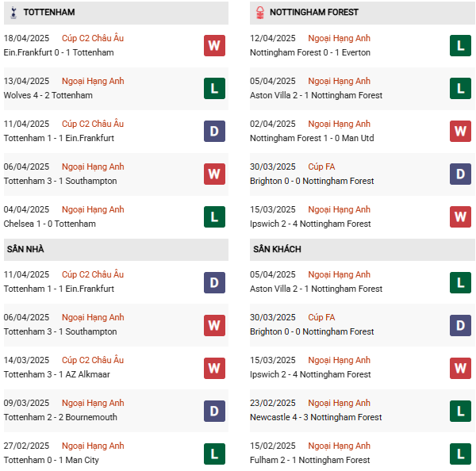
Task: Select the NOTTINGHAM FOREST section header
Action: click(x=313, y=13)
